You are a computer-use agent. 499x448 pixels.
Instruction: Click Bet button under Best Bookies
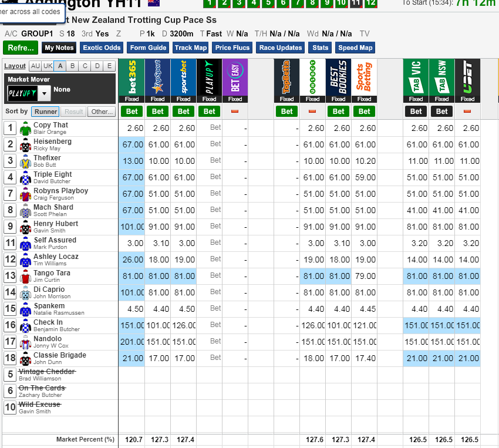click(338, 112)
